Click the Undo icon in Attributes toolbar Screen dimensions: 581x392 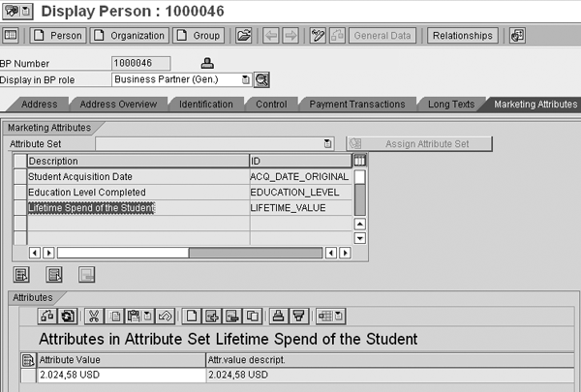pos(165,317)
